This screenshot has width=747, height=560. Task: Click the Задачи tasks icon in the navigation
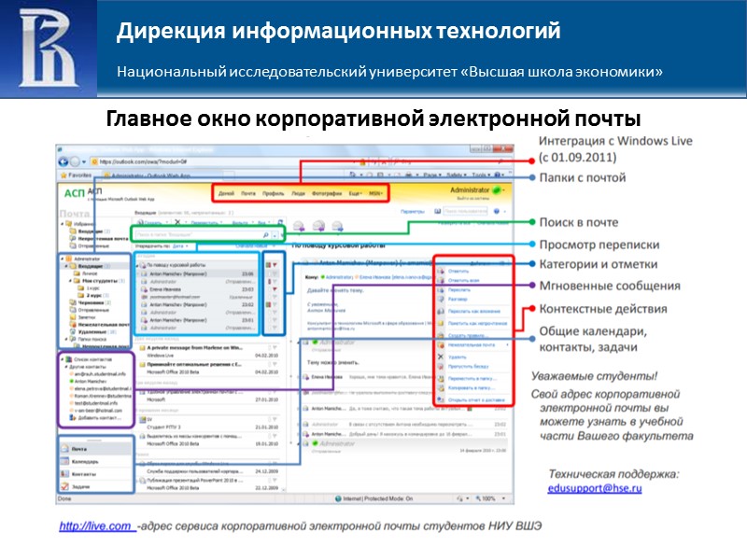64,486
